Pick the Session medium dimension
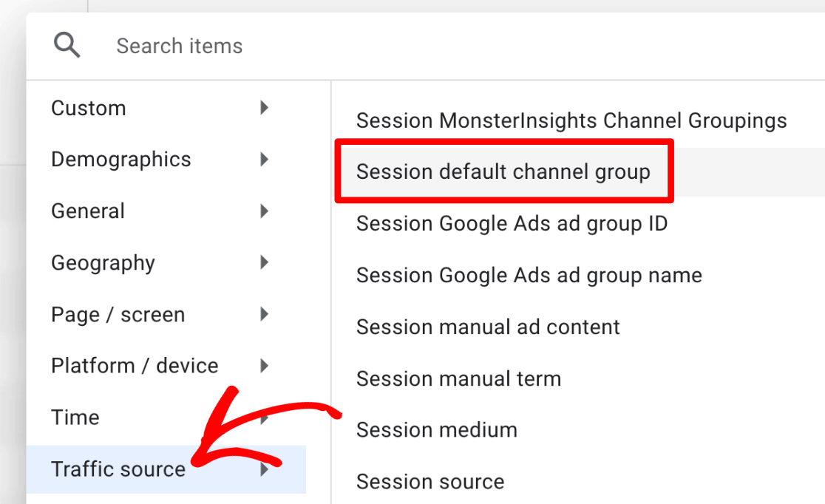Screen dimensions: 825x504 point(436,429)
